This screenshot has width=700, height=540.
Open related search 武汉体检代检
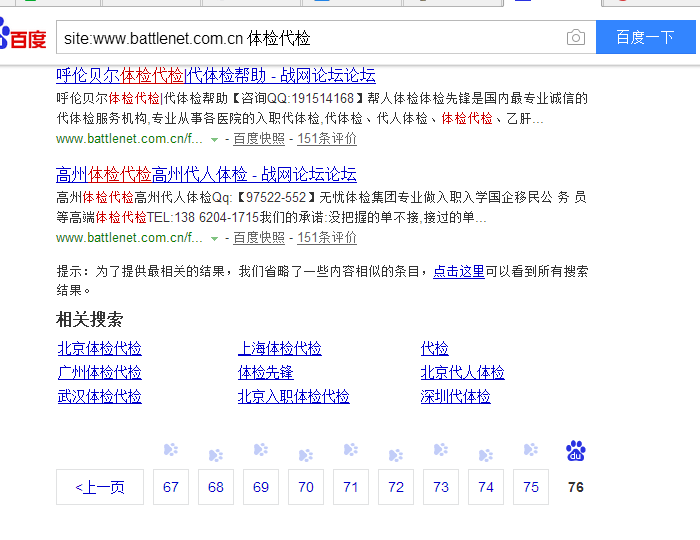pyautogui.click(x=100, y=396)
